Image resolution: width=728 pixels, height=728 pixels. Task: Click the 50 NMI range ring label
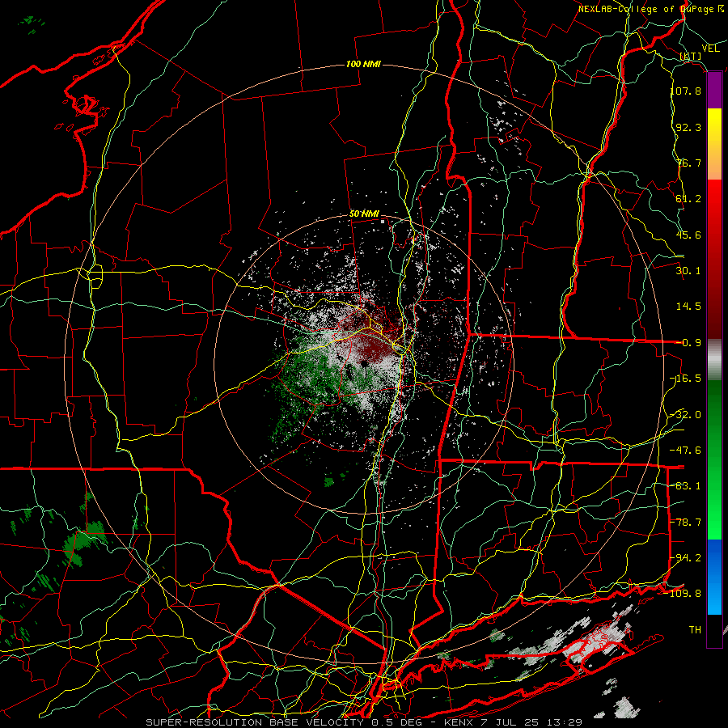[364, 214]
